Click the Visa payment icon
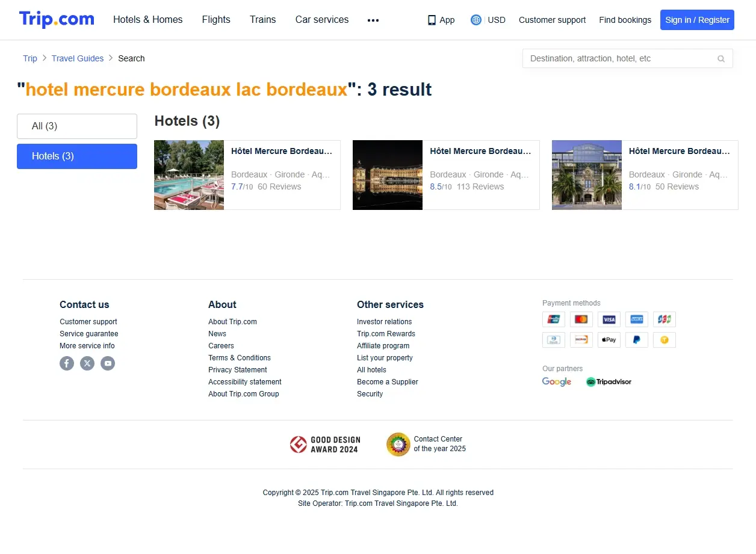The image size is (756, 554). (609, 319)
